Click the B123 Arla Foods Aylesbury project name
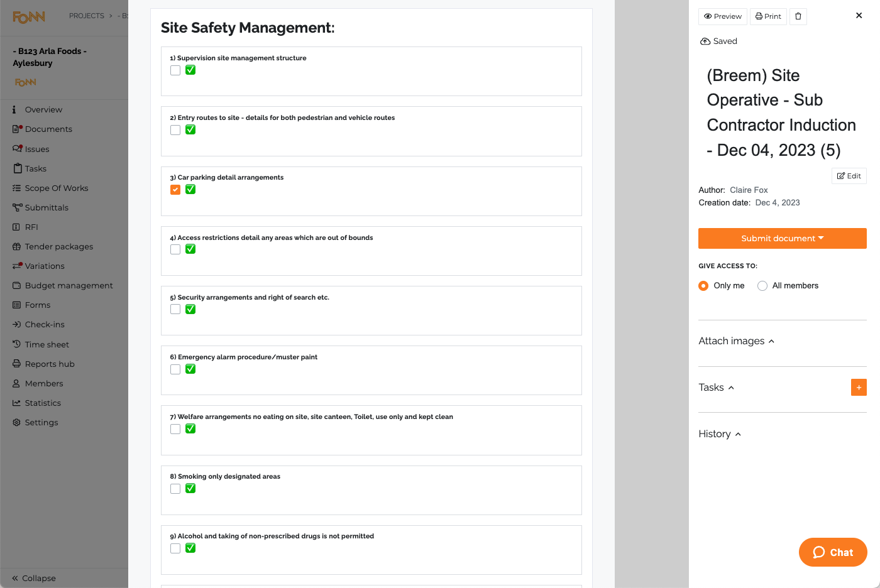This screenshot has height=588, width=880. point(50,57)
